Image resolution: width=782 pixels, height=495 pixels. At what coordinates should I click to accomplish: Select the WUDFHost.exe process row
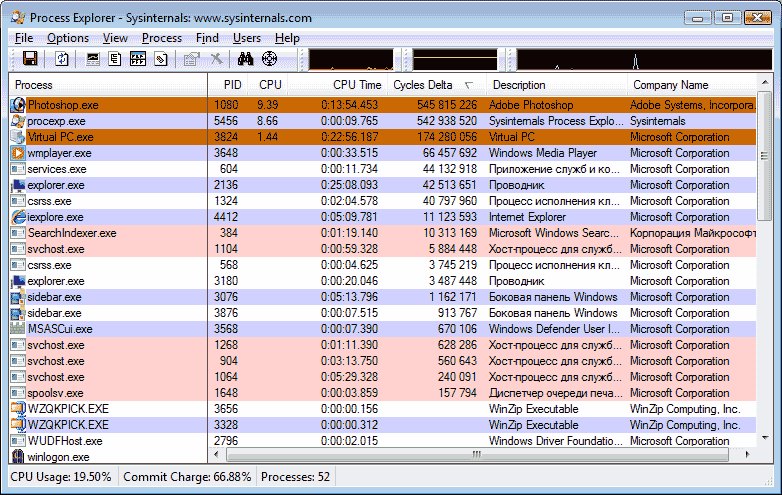click(x=383, y=441)
